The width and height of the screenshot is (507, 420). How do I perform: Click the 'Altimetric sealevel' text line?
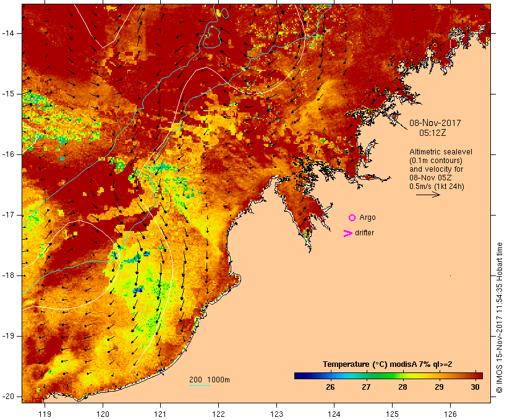(441, 152)
